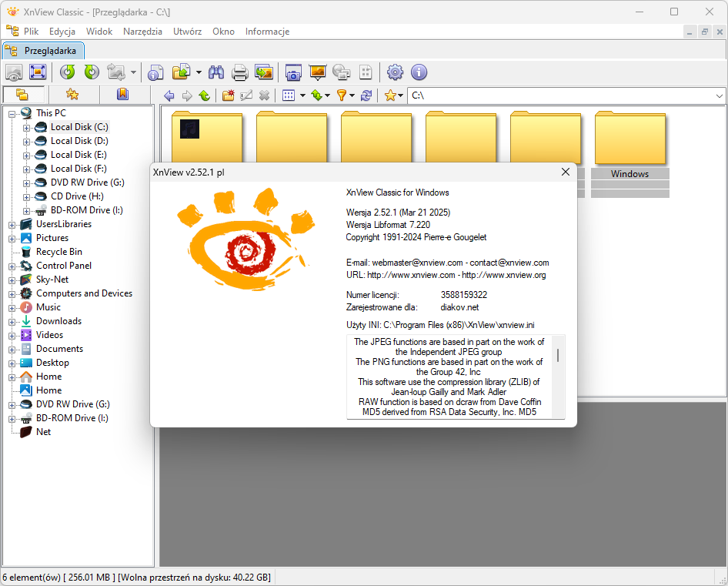The width and height of the screenshot is (728, 586).
Task: Rotate image left with green counterclockwise icon
Action: pos(68,72)
